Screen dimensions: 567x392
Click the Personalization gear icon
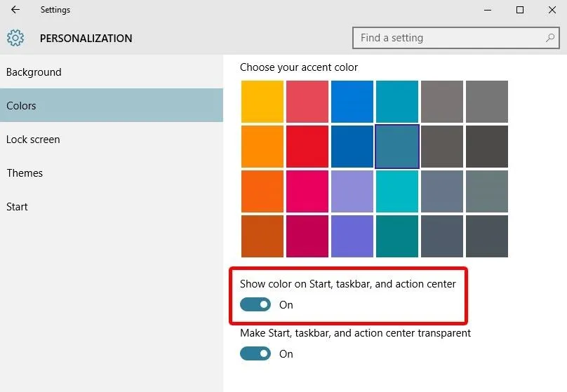(15, 38)
